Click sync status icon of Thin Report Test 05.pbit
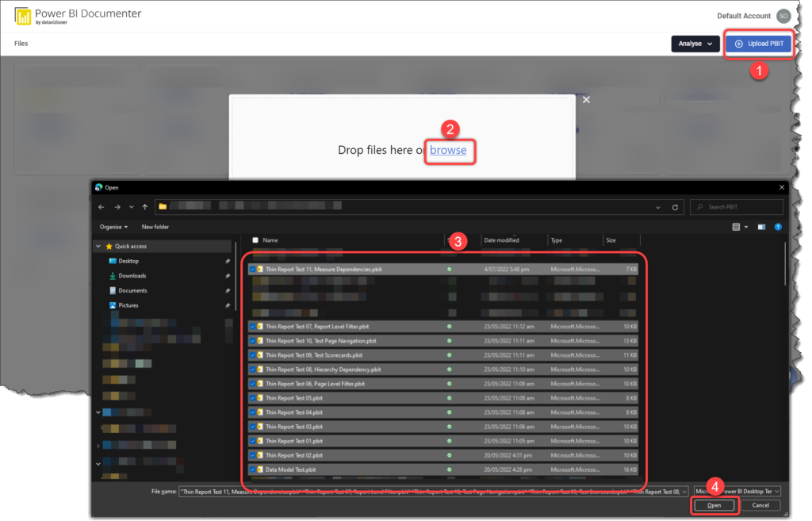 450,398
